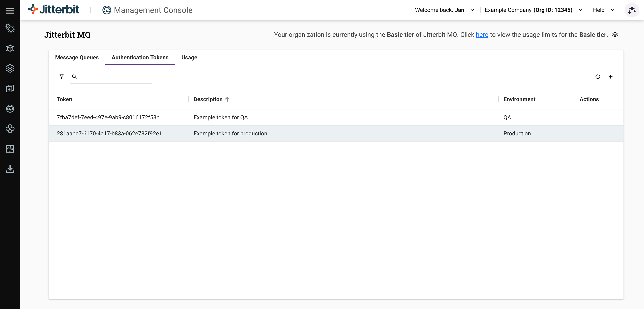Select the 3D cube projects icon
This screenshot has width=644, height=309.
[x=10, y=48]
